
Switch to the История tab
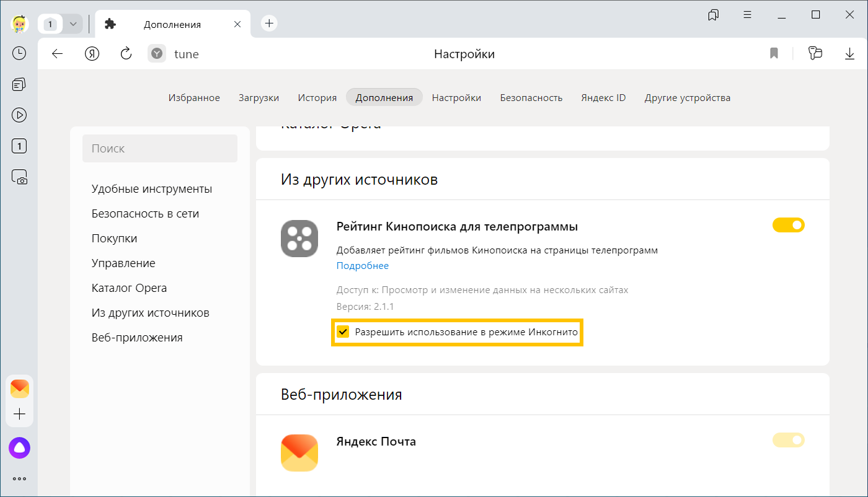pyautogui.click(x=317, y=97)
